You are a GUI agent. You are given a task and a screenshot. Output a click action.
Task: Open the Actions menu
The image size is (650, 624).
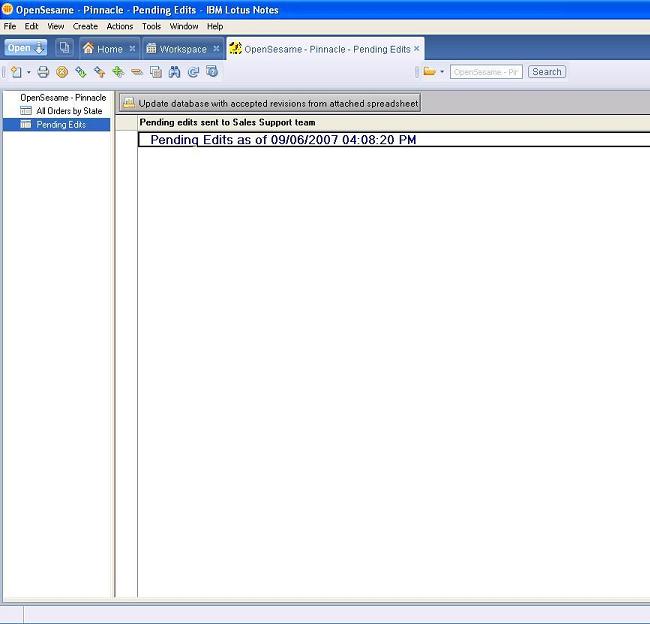(x=120, y=26)
